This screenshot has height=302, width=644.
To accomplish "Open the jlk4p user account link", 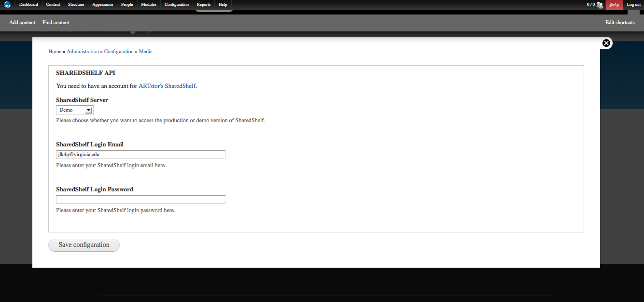I will click(x=614, y=4).
